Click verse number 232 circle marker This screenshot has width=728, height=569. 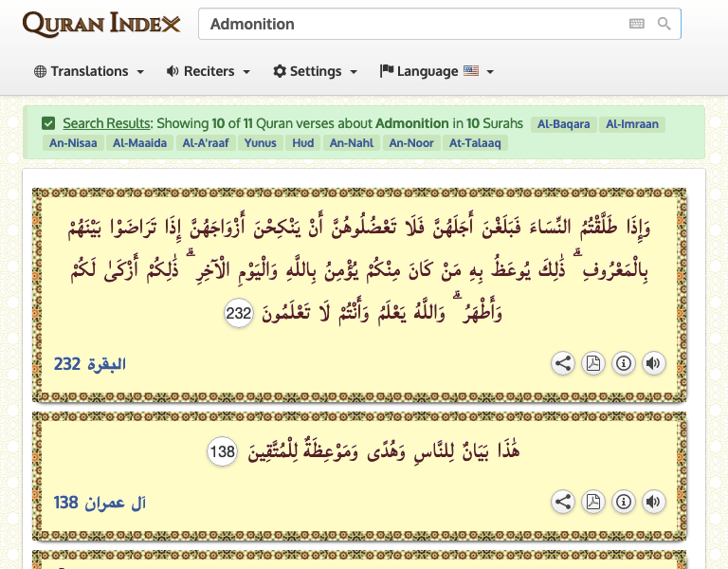point(239,313)
